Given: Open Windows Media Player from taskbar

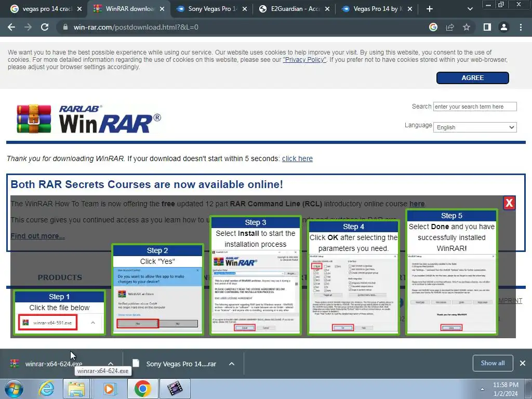Looking at the screenshot, I should pos(109,389).
